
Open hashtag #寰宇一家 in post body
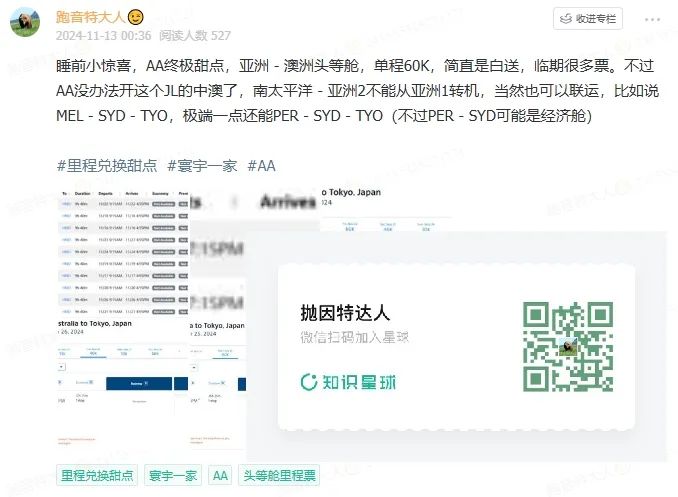[202, 166]
